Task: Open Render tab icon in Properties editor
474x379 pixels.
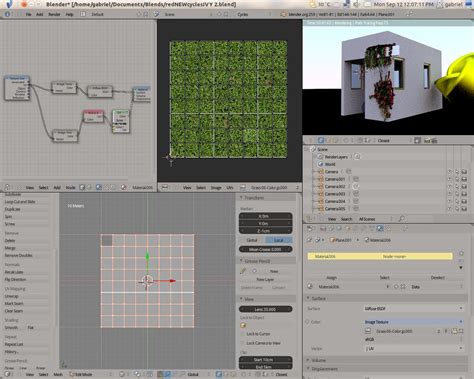Action: (323, 229)
